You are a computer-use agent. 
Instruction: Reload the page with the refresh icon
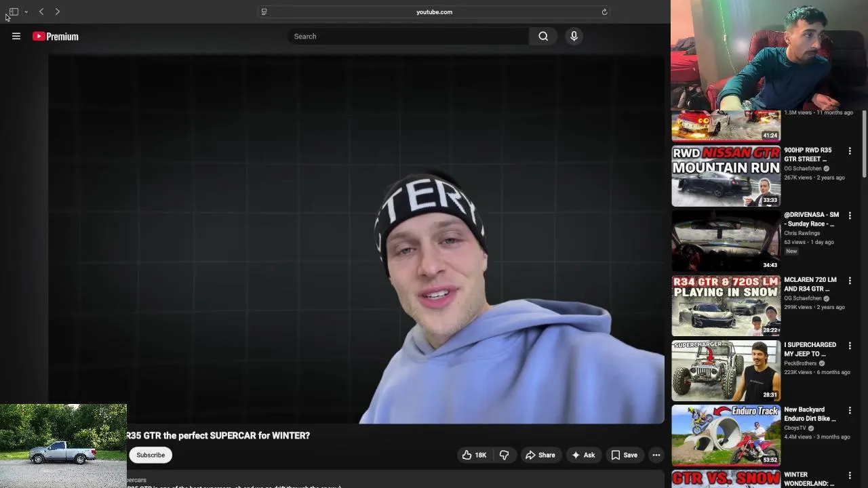(604, 12)
